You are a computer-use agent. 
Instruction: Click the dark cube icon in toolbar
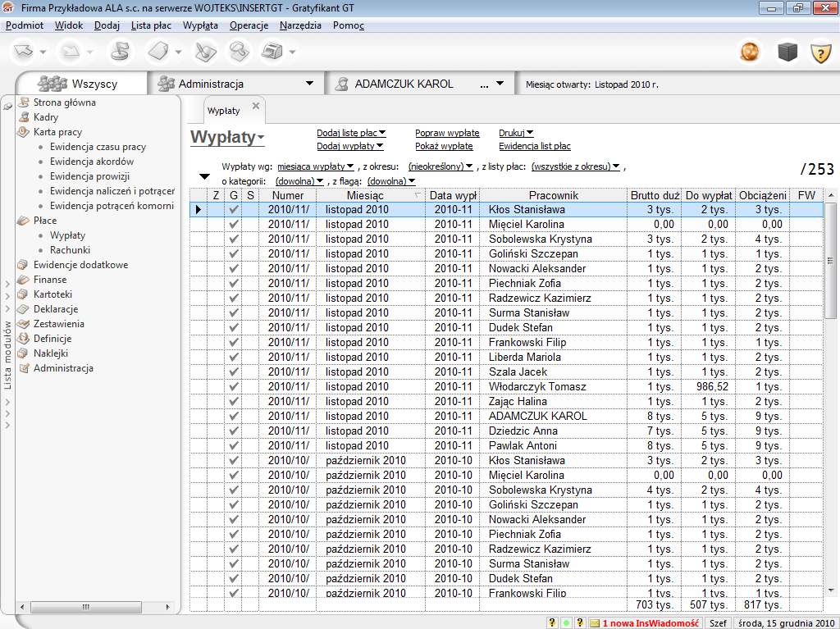pyautogui.click(x=787, y=52)
